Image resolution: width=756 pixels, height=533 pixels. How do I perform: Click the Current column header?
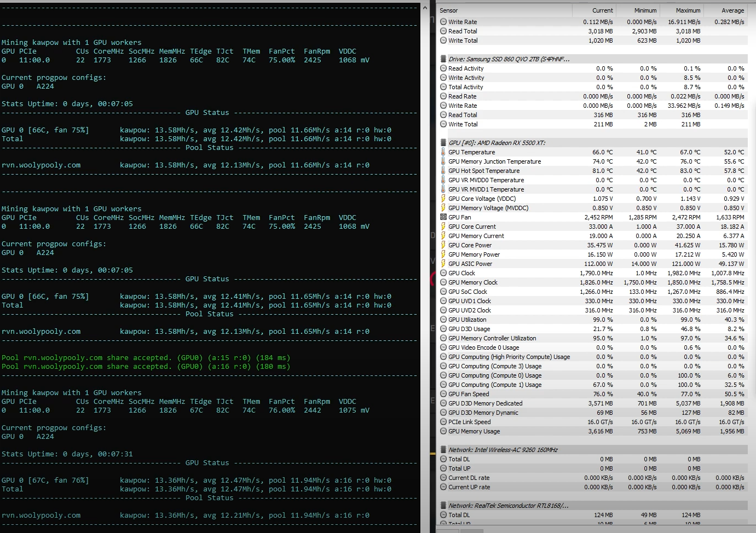point(595,10)
